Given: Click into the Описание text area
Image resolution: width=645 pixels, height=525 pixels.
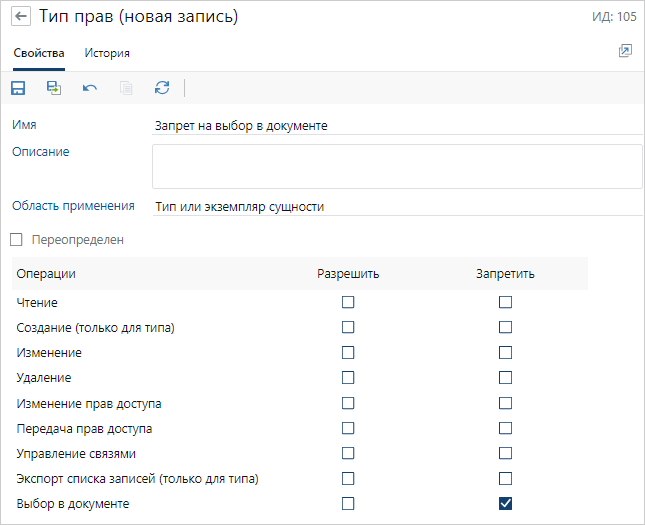Looking at the screenshot, I should pos(396,166).
